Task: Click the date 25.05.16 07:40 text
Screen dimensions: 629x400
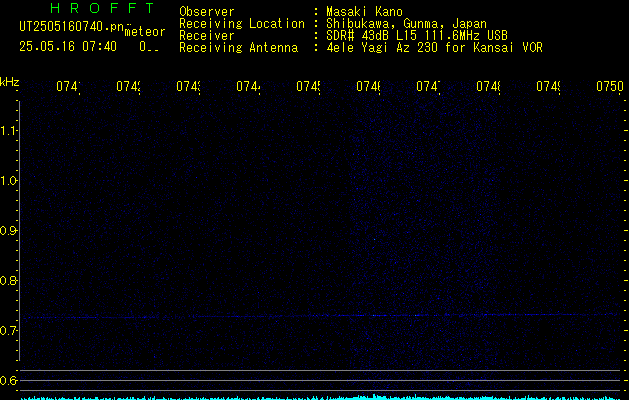Action: 68,47
